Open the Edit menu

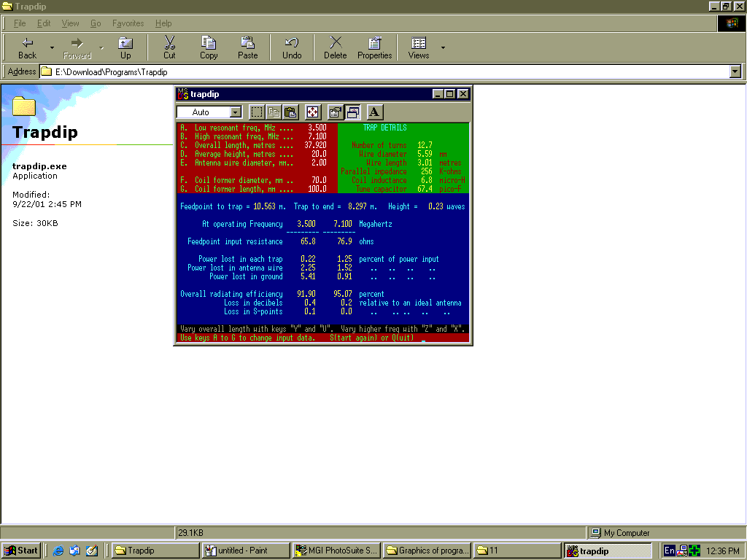coord(44,23)
